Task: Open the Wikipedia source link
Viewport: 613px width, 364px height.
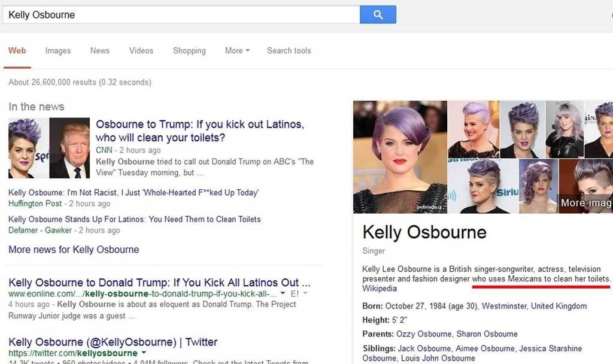Action: point(379,289)
